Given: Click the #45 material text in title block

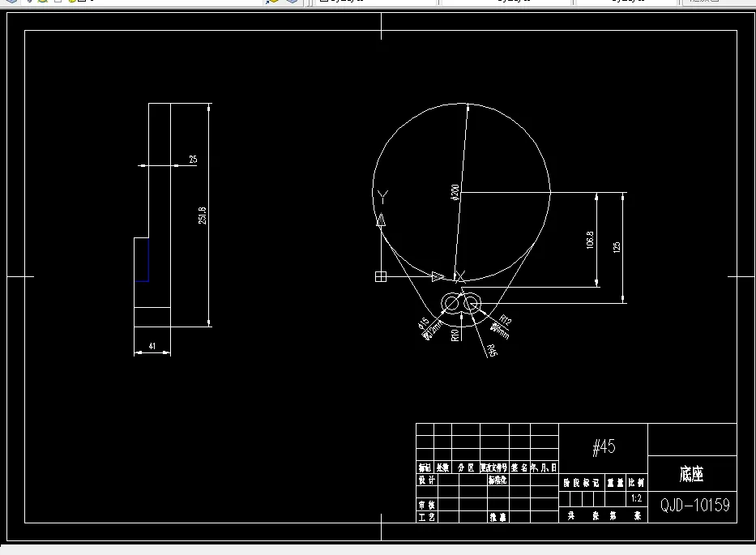Looking at the screenshot, I should pos(604,446).
